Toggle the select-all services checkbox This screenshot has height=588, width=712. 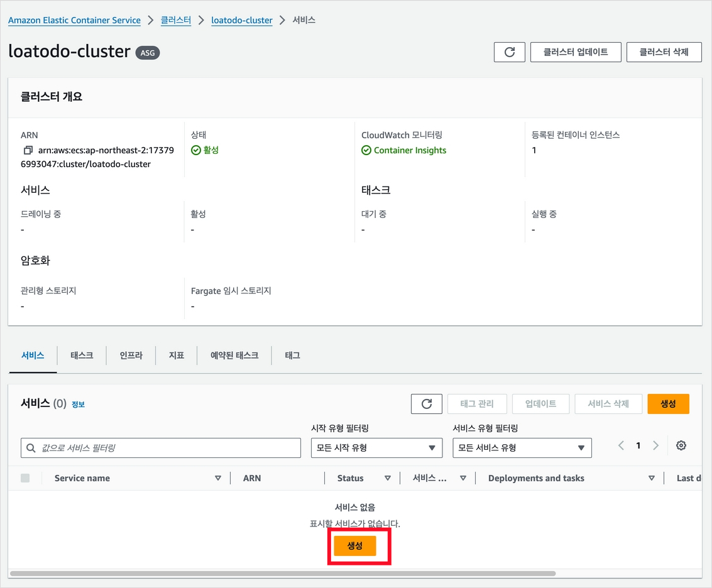click(x=25, y=478)
